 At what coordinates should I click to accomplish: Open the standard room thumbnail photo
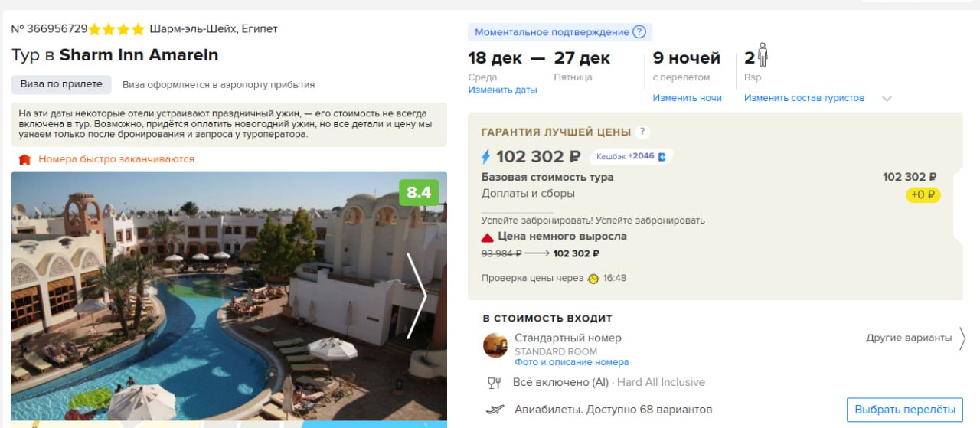(495, 345)
